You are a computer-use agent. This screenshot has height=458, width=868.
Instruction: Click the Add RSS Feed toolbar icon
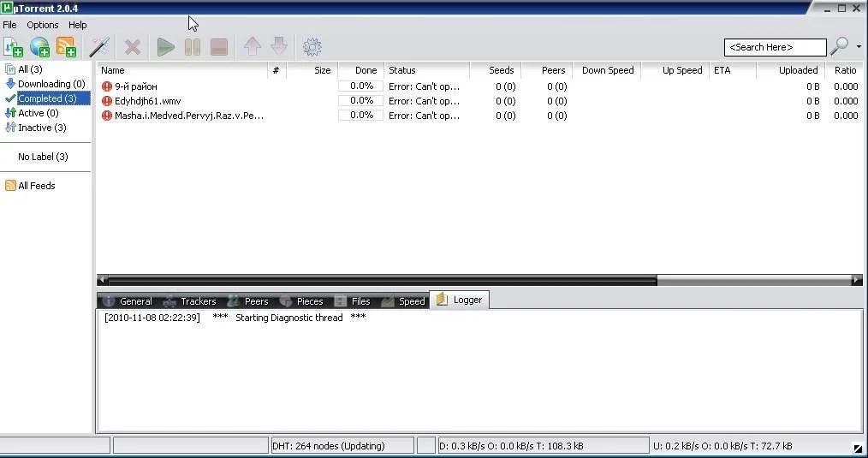point(67,47)
